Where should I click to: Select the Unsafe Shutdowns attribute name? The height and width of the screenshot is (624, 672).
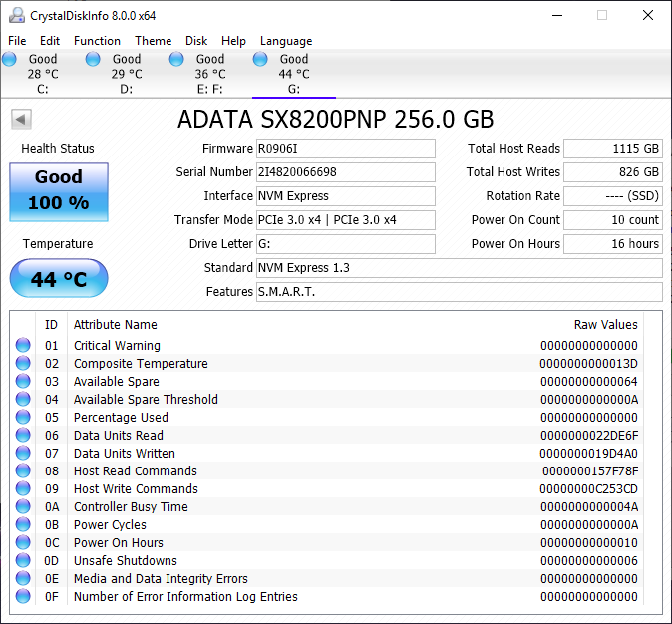click(126, 560)
